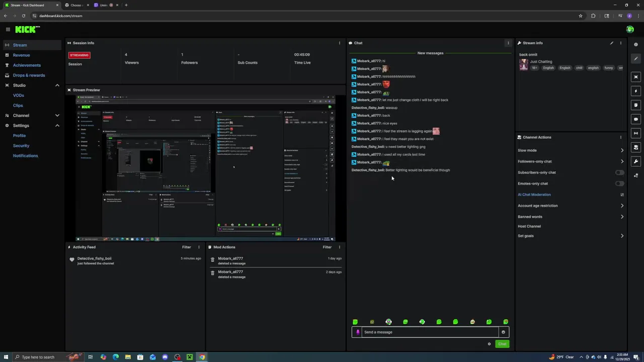Click the Kick logo in the header
Image resolution: width=644 pixels, height=362 pixels.
click(x=27, y=30)
